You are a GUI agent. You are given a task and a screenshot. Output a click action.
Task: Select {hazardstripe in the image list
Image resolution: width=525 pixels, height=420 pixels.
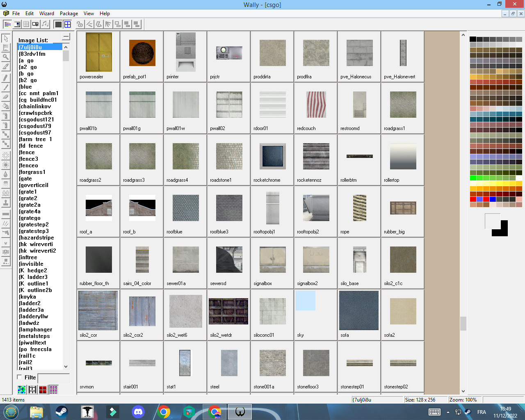point(37,238)
